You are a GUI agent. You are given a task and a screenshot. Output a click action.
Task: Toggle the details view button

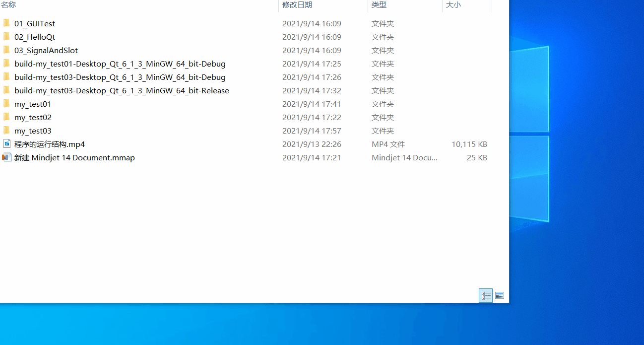[485, 295]
